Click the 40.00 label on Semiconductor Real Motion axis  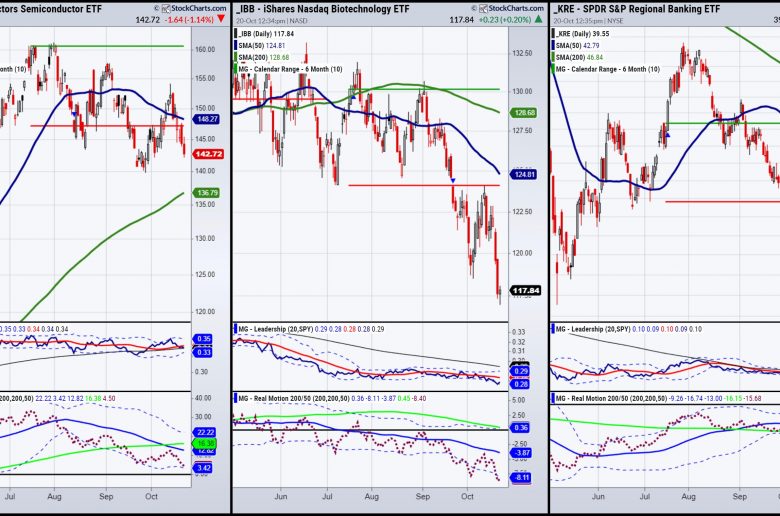pos(203,398)
